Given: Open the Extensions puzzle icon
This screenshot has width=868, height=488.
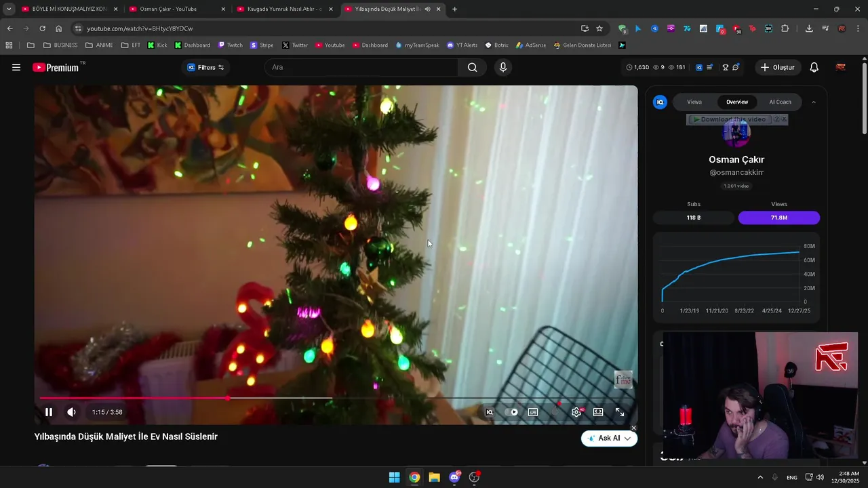Looking at the screenshot, I should tap(785, 28).
